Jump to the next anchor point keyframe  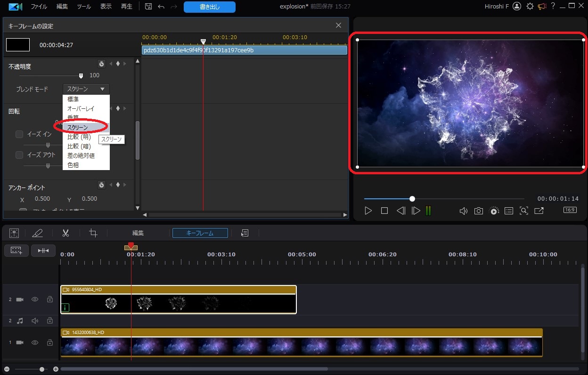(x=125, y=185)
